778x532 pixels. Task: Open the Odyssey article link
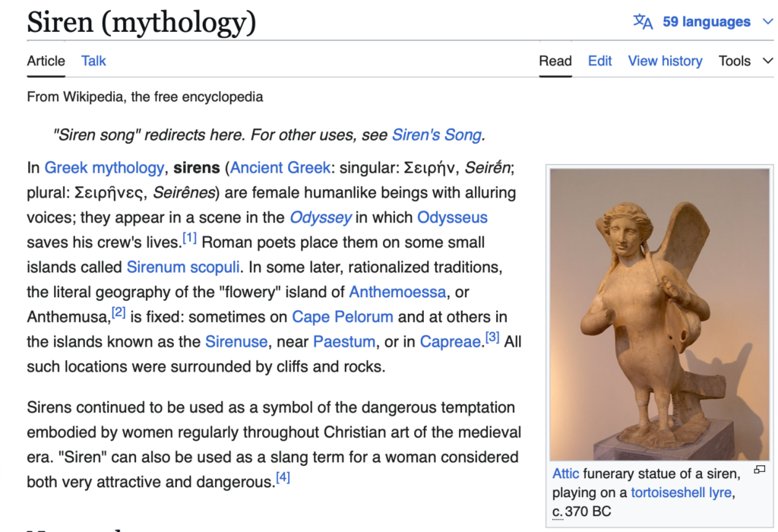(320, 217)
